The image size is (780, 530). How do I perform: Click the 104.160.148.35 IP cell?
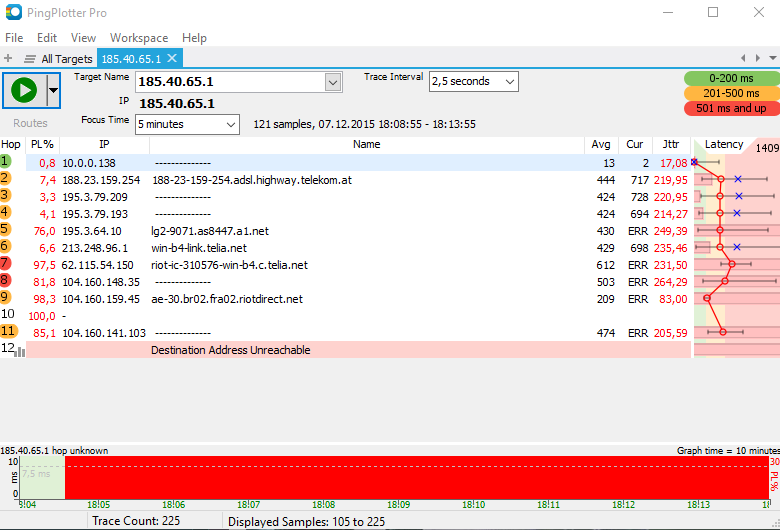click(x=101, y=282)
